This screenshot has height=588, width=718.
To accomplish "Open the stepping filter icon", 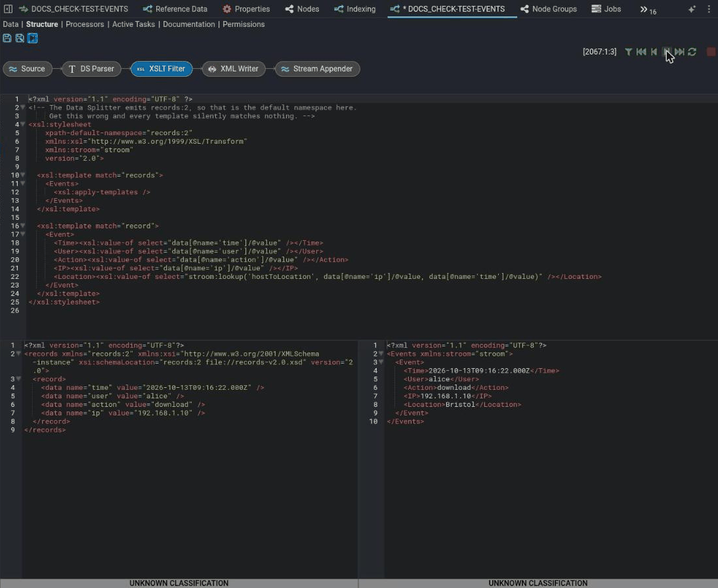I will [629, 52].
